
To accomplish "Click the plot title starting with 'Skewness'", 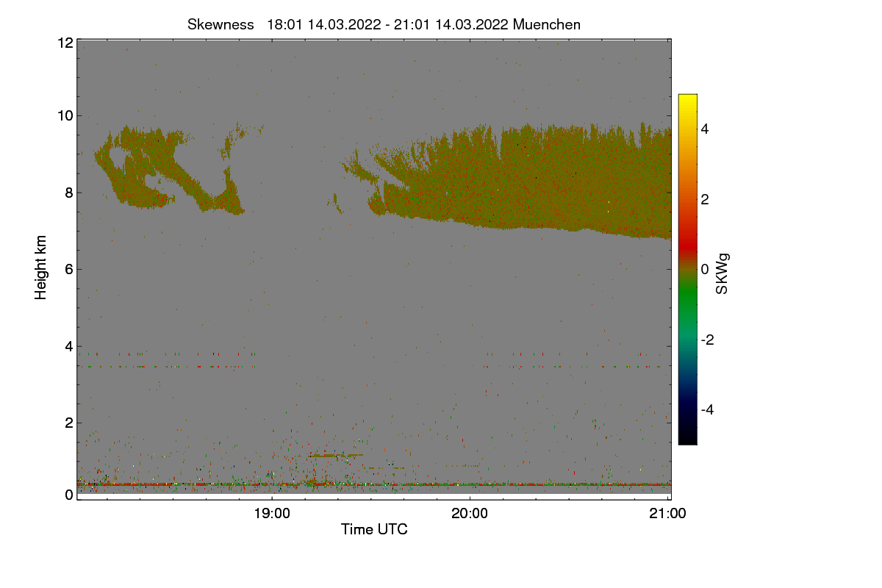I will coord(384,24).
